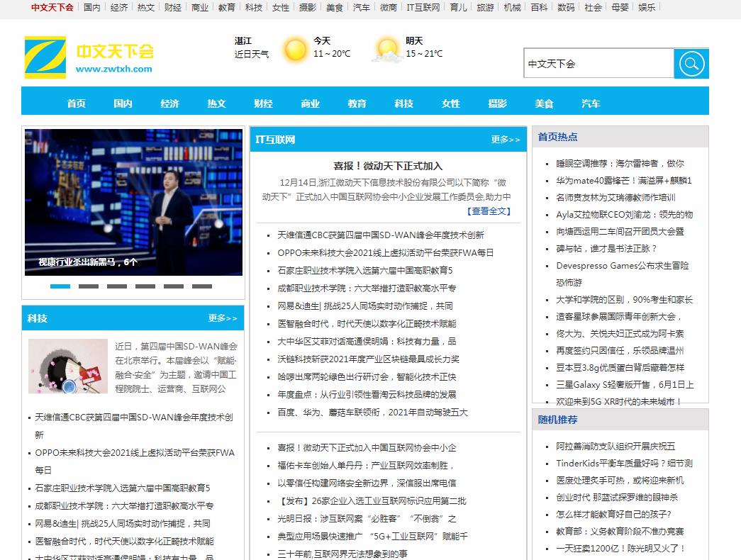This screenshot has height=560, width=741.
Task: Open the IT互联网 section title
Action: (x=275, y=140)
